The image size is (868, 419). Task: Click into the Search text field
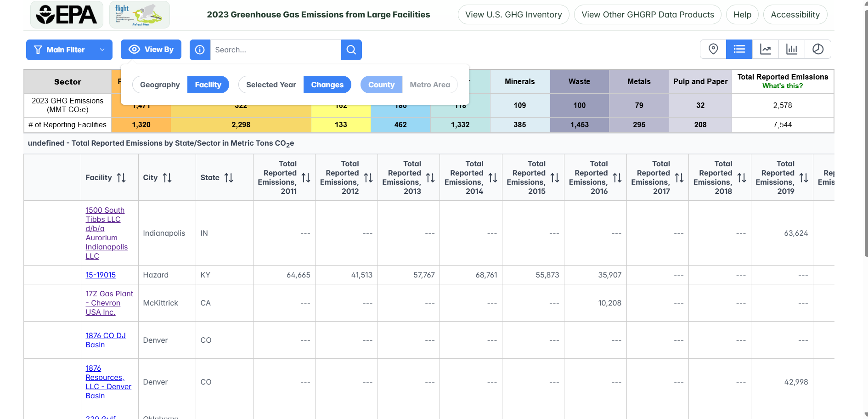(x=276, y=50)
